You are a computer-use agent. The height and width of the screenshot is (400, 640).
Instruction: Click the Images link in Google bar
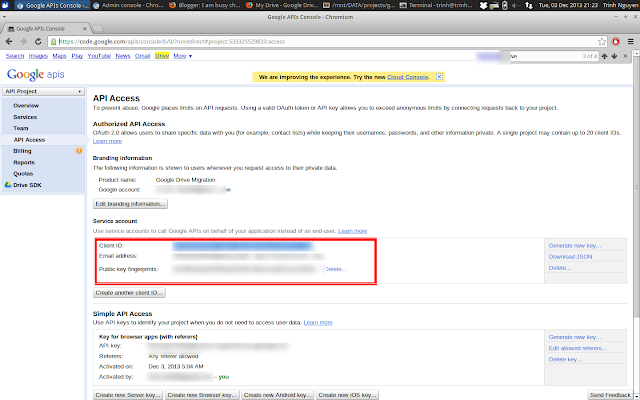click(38, 56)
